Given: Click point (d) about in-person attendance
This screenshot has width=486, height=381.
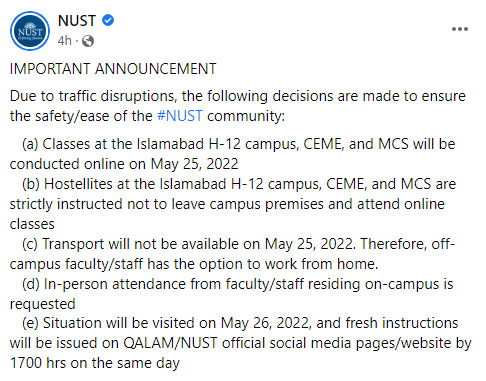Looking at the screenshot, I should 231,294.
